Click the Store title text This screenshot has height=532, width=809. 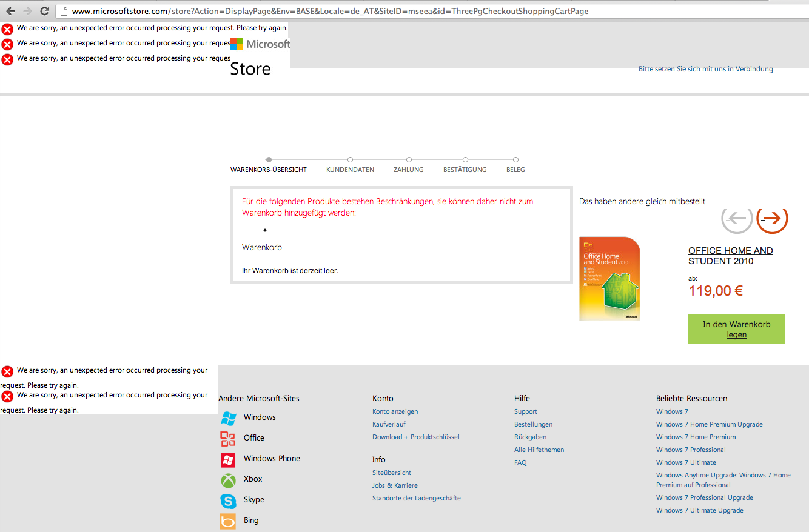pos(250,69)
